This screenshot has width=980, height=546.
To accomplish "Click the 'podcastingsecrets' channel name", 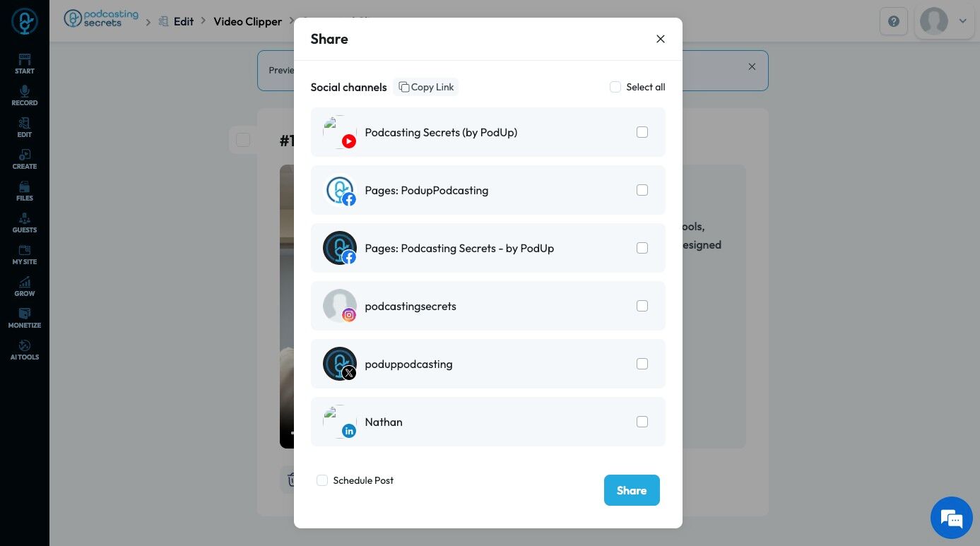I will pyautogui.click(x=411, y=306).
